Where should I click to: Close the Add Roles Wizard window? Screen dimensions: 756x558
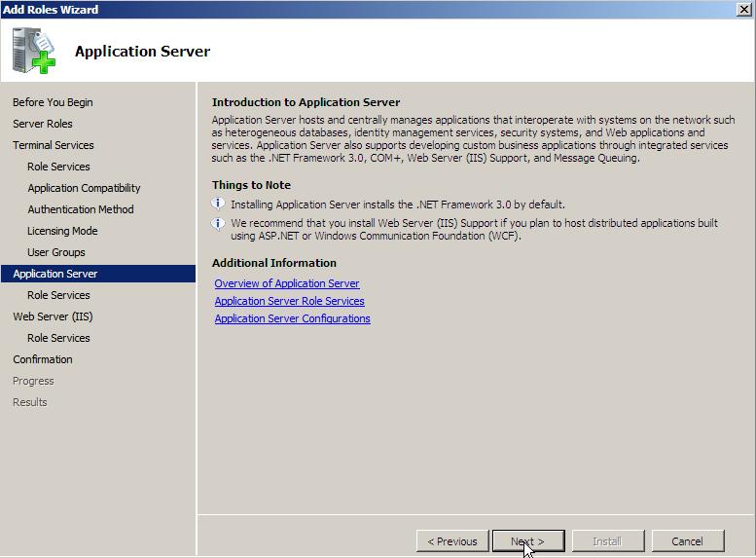744,9
